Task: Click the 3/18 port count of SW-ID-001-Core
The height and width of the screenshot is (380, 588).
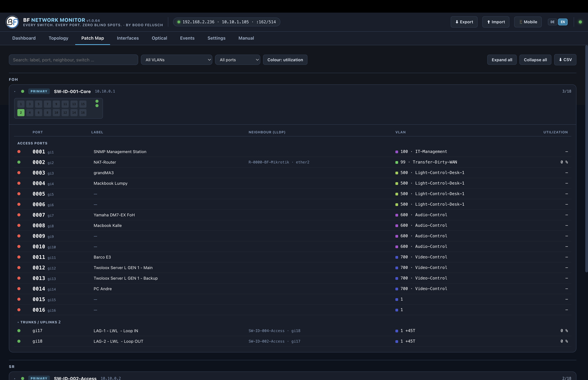Action: click(567, 91)
